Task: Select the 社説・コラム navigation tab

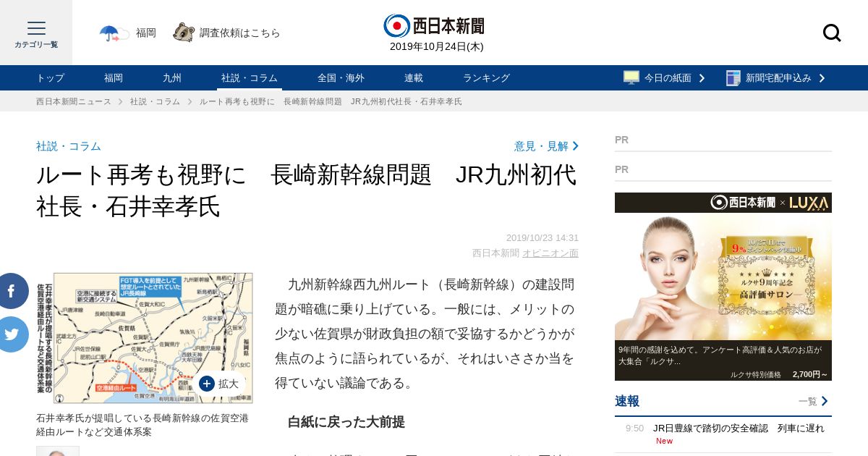Action: coord(250,77)
